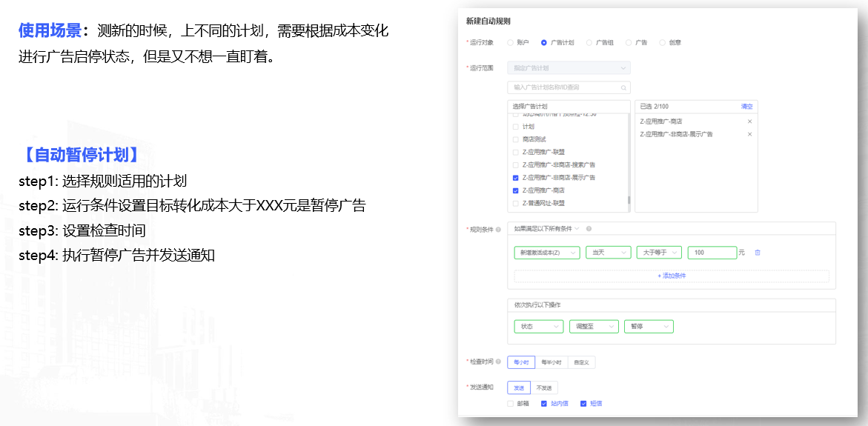Open the 大于等于 operator dropdown
Screen dimensions: 868x426
[x=658, y=253]
